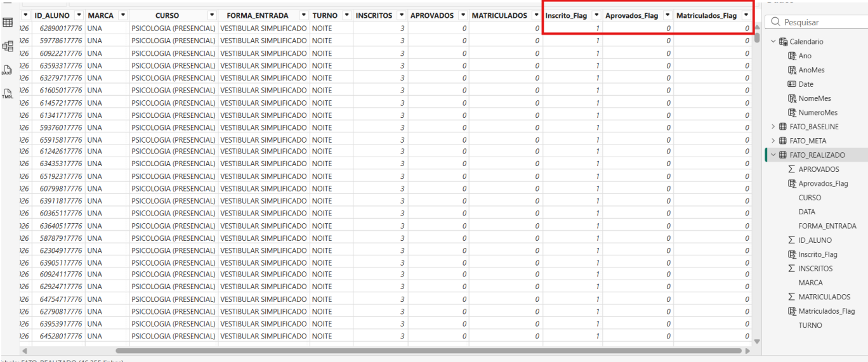The height and width of the screenshot is (362, 868).
Task: Click the sigma icon beside APROVADOS field
Action: [x=792, y=169]
